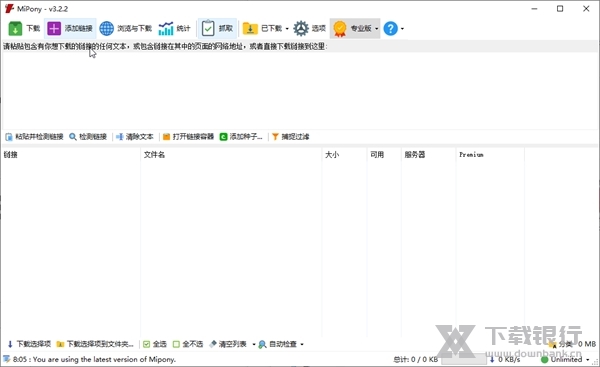Click the 服务器 column header

[x=428, y=155]
